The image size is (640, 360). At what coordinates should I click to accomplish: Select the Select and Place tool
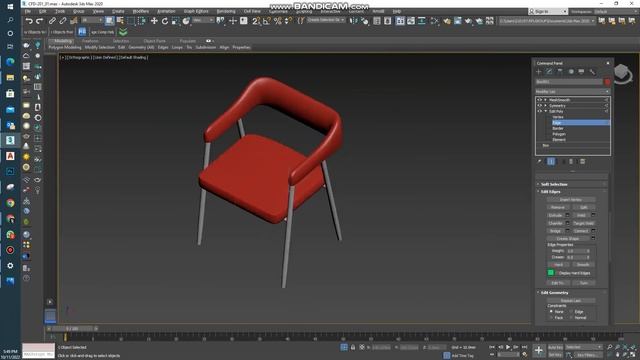tap(186, 21)
